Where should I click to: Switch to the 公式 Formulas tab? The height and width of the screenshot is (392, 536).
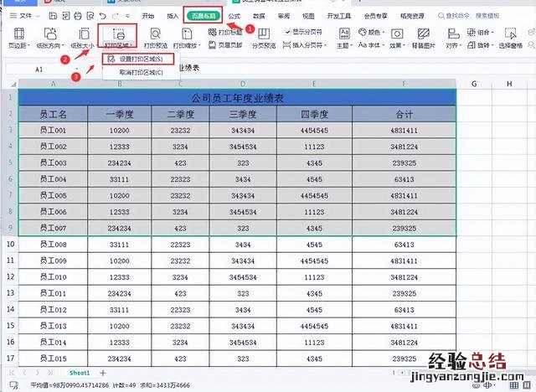[234, 16]
